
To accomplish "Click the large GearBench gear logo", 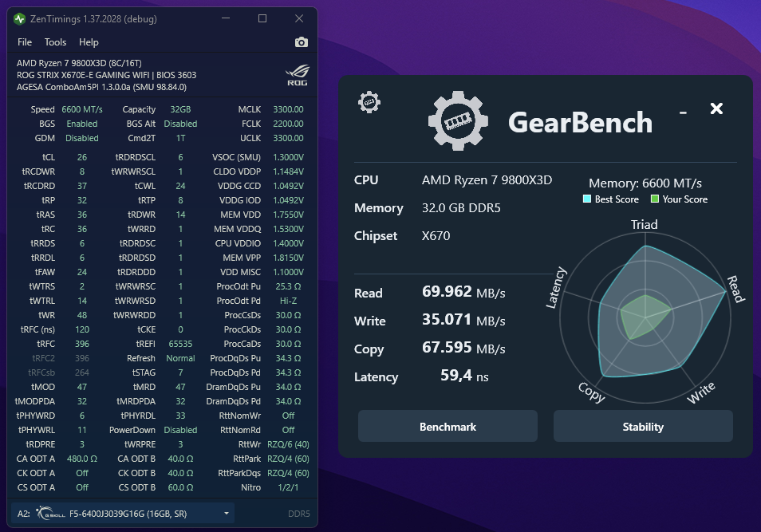I will [458, 121].
